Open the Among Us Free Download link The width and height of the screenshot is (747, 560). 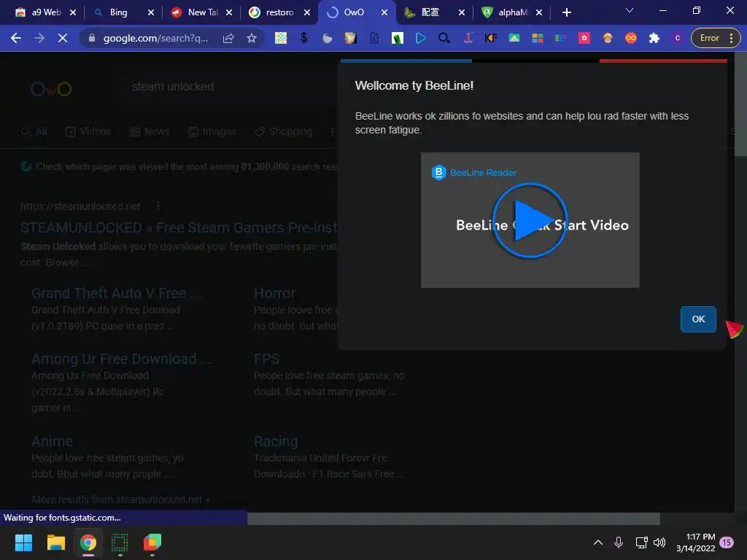tap(122, 359)
